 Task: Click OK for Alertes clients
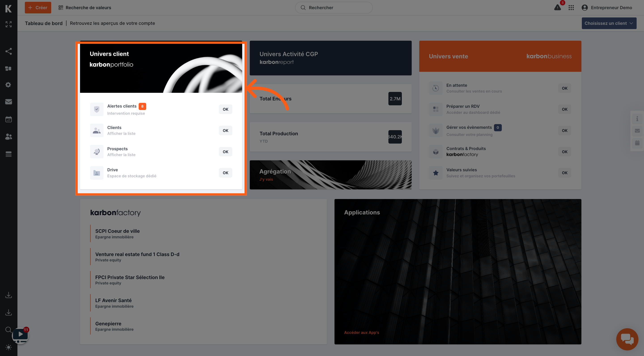tap(225, 109)
